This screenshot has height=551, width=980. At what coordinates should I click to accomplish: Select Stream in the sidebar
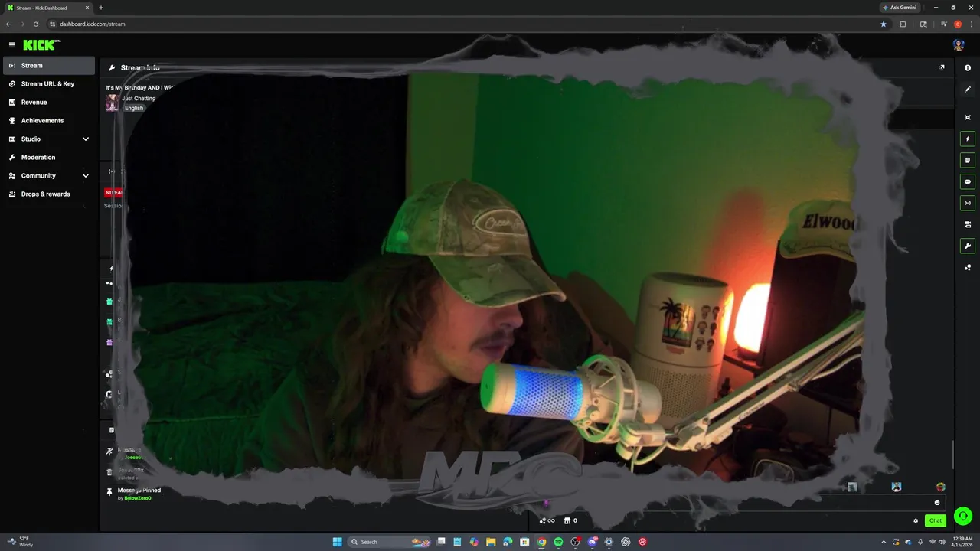pyautogui.click(x=49, y=66)
